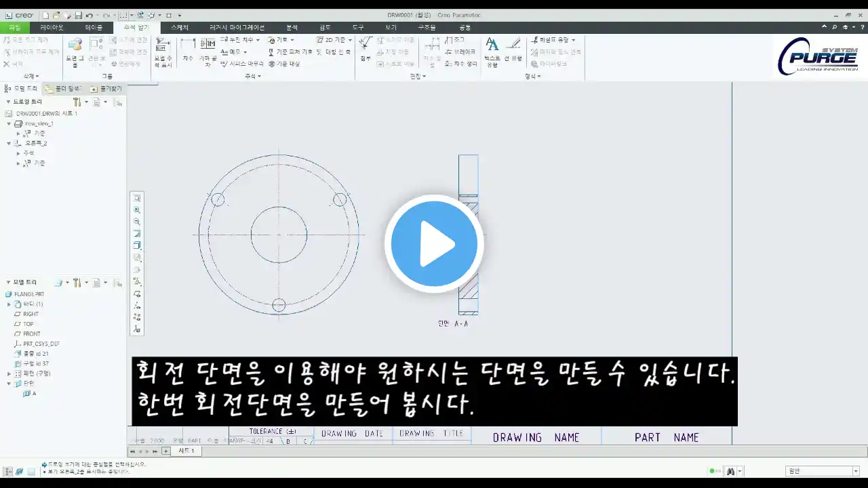
Task: Click the add sheet plus button
Action: tap(166, 451)
